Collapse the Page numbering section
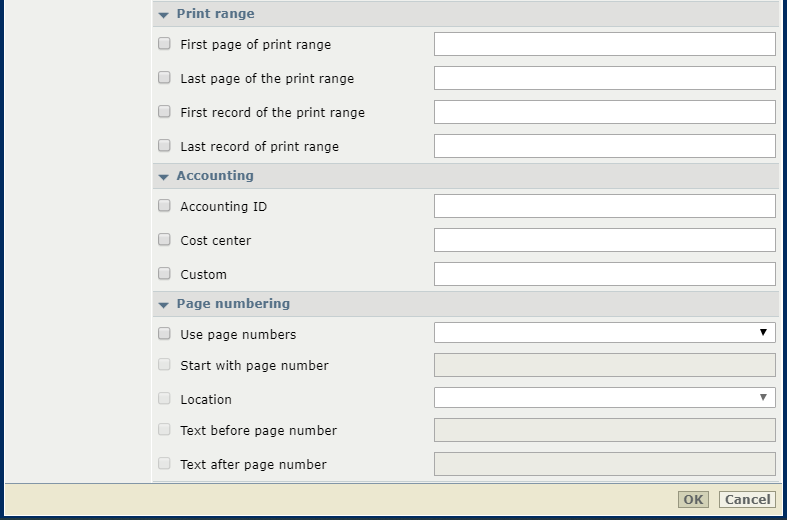Screen dimensions: 787x520 (x=163, y=305)
